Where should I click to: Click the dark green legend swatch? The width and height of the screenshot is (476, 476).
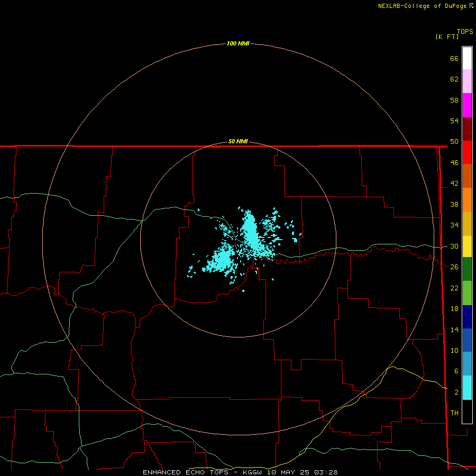coord(467,269)
